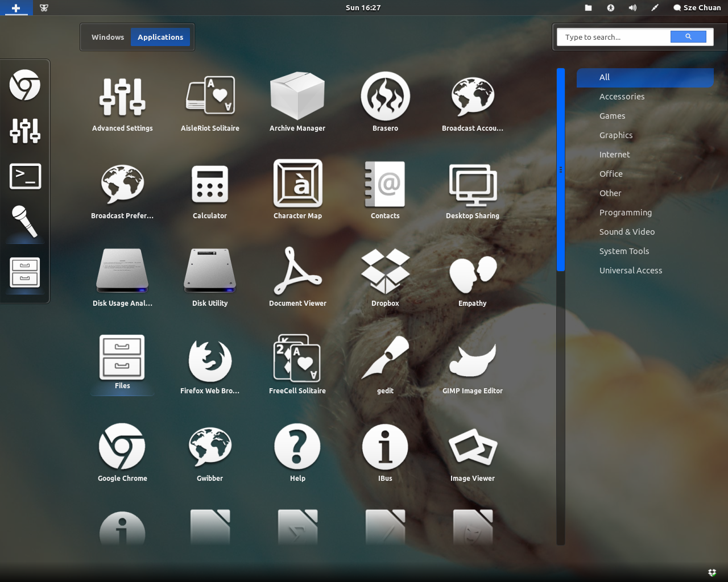The height and width of the screenshot is (582, 728).
Task: Open Files from the left dock
Action: coord(25,272)
